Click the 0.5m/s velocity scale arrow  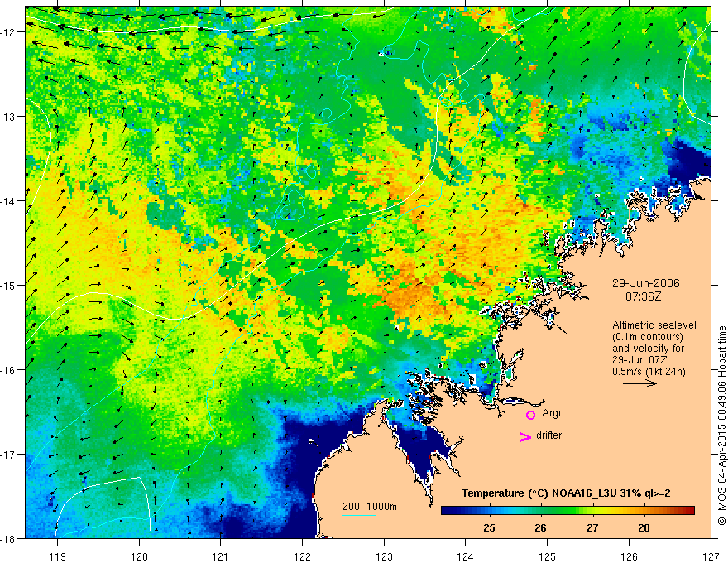[639, 383]
